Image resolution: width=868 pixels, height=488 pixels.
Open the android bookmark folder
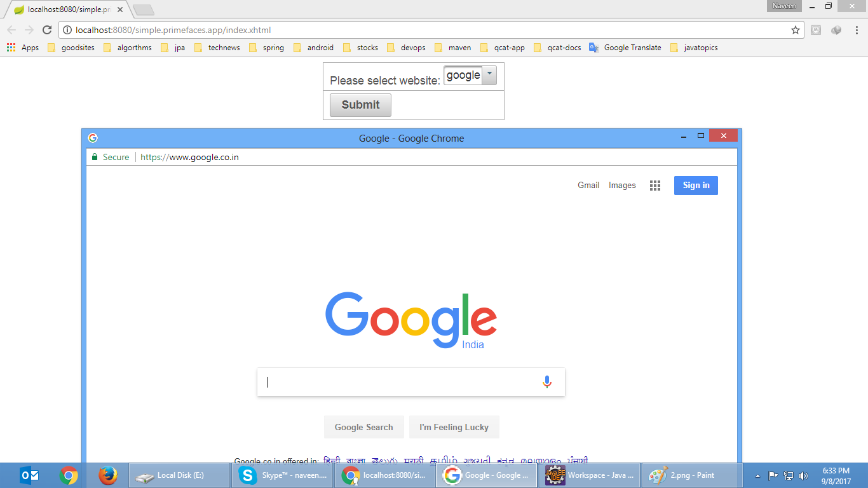point(313,48)
